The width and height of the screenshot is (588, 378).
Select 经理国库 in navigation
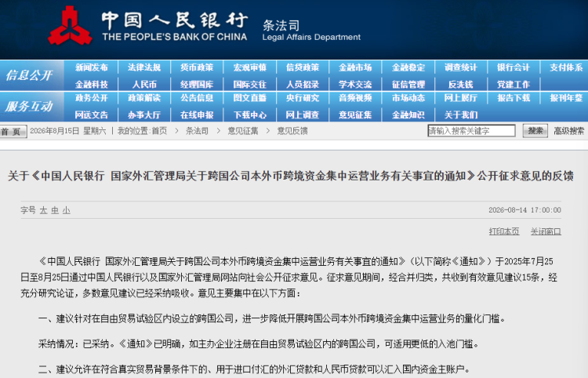[x=197, y=85]
